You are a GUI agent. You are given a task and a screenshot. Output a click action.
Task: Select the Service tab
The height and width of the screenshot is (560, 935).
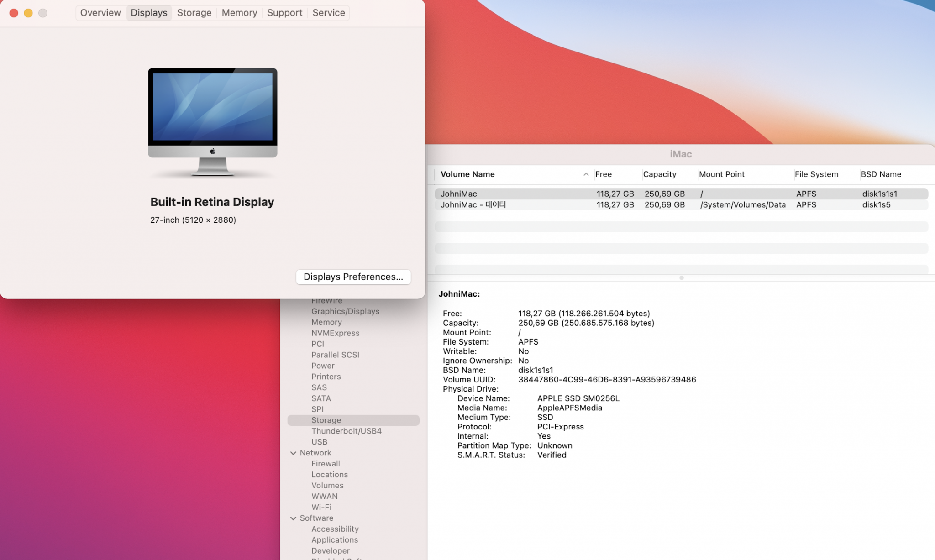tap(328, 13)
